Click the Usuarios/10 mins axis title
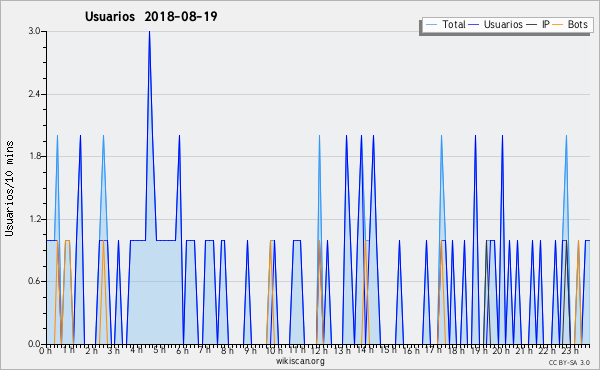 click(9, 188)
